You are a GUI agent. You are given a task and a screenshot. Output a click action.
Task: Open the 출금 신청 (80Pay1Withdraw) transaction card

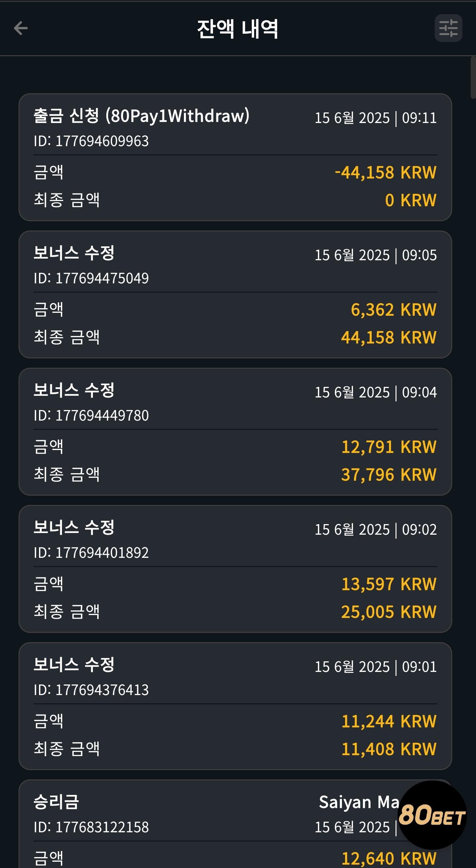click(235, 157)
